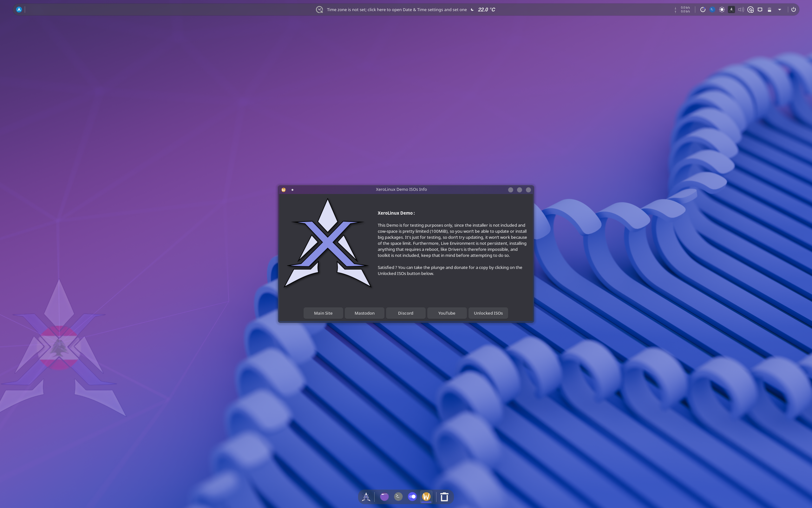Open the terminal from the dock
The height and width of the screenshot is (508, 812).
tap(398, 496)
